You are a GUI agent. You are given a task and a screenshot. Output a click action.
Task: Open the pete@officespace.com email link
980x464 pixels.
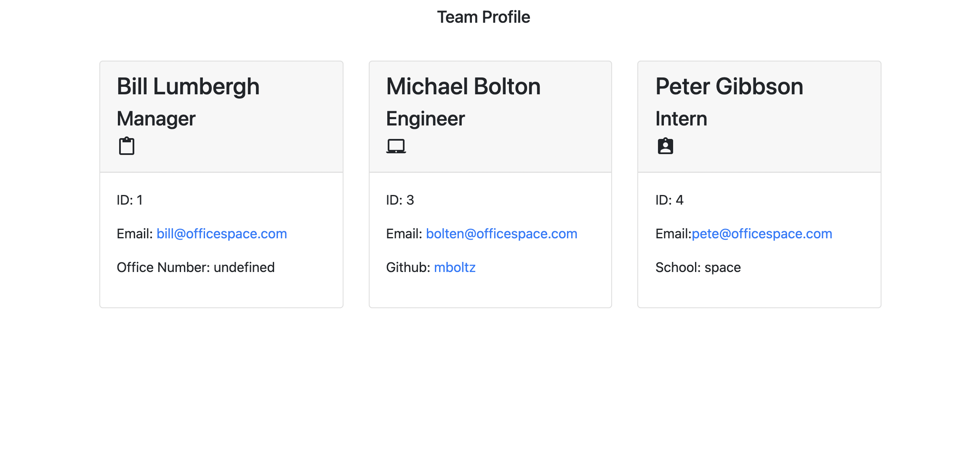(x=762, y=234)
